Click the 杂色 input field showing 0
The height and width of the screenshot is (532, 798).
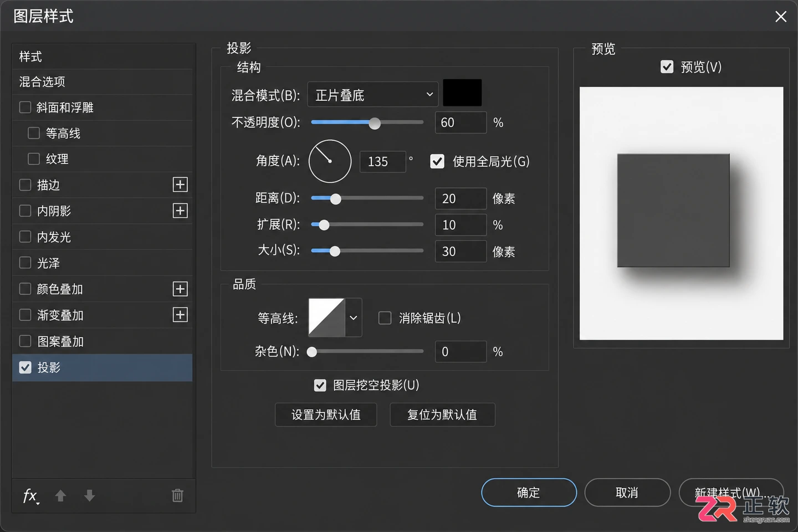(x=461, y=351)
